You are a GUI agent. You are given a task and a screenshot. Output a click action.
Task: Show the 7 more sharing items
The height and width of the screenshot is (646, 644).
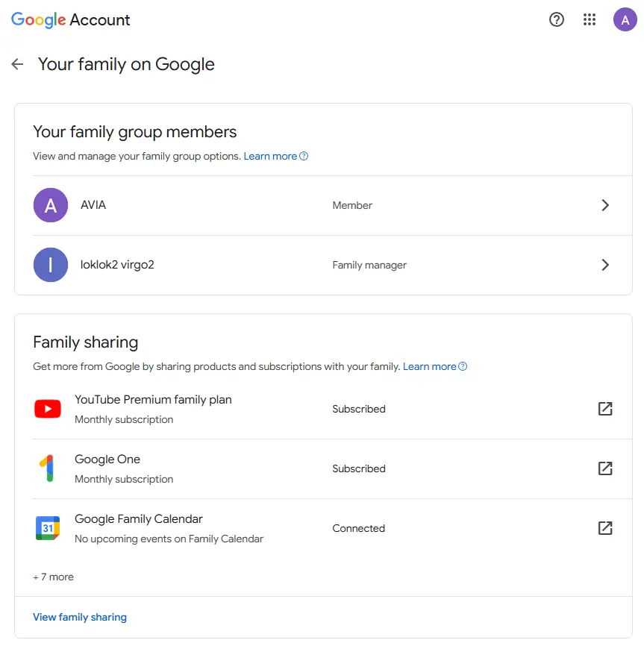coord(54,577)
